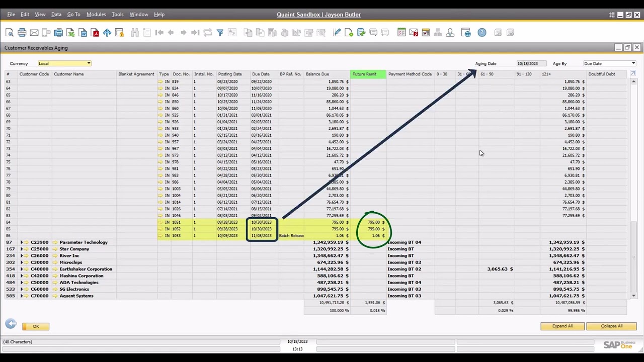
Task: Open the Modules menu
Action: coord(96,15)
